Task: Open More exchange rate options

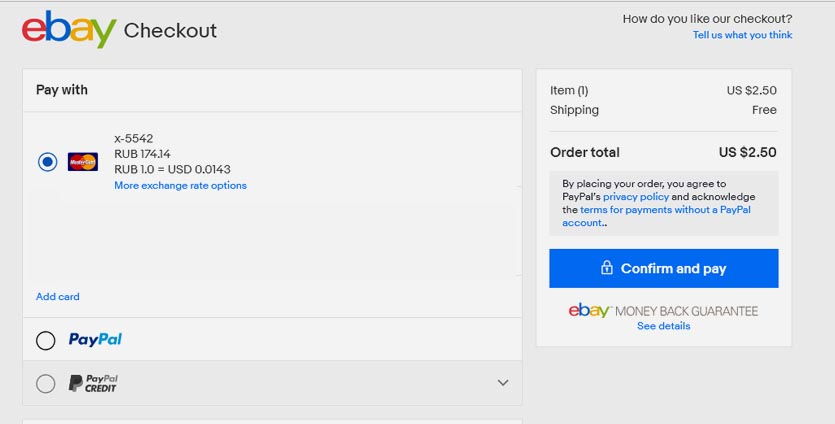Action: point(180,186)
